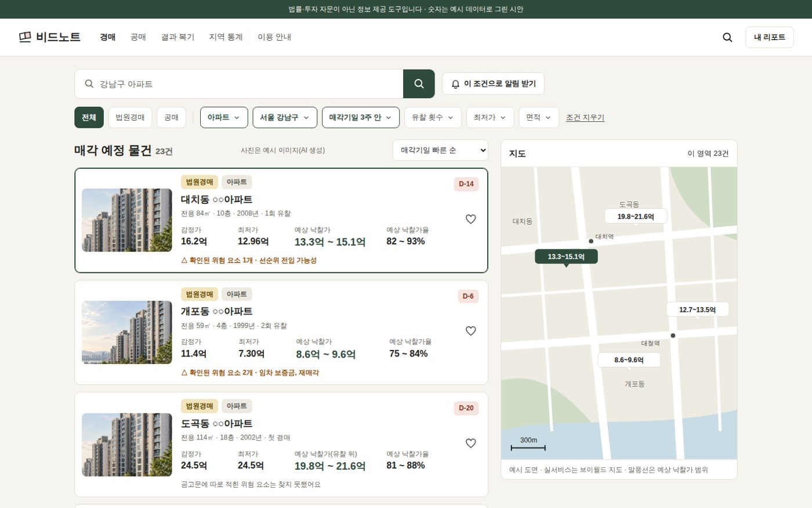Expand the 최저가 filter
Image resolution: width=812 pixels, height=508 pixels.
[x=490, y=117]
